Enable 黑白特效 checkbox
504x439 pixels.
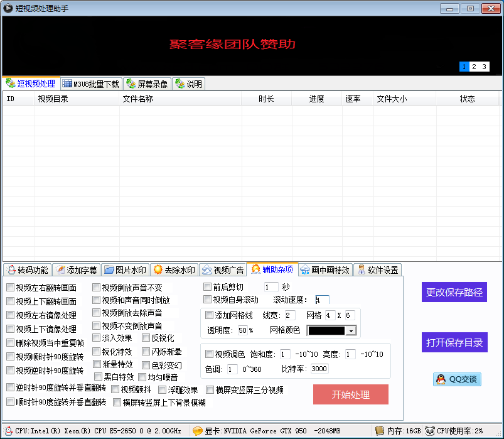[98, 377]
